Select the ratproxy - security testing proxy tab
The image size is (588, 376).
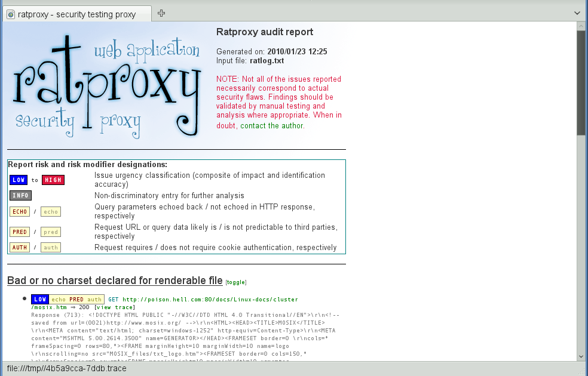pos(77,14)
